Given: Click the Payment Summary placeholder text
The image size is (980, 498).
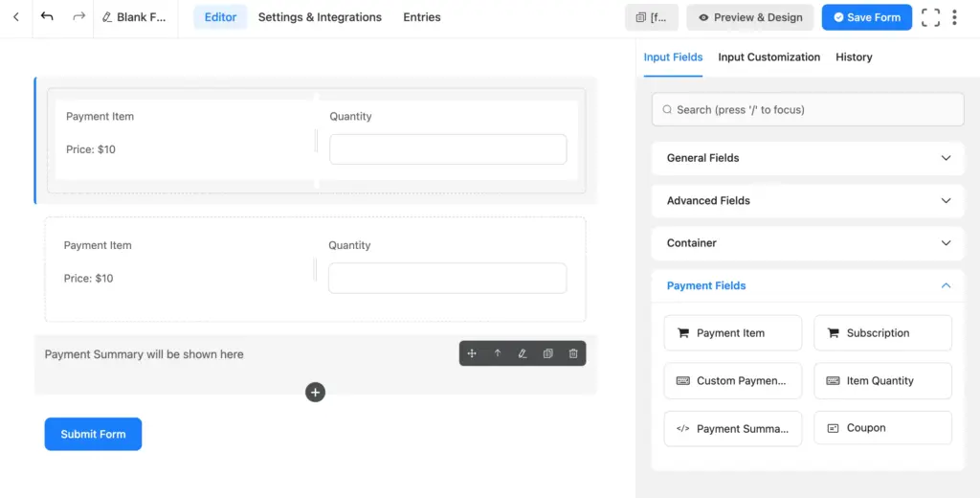Looking at the screenshot, I should coord(144,354).
